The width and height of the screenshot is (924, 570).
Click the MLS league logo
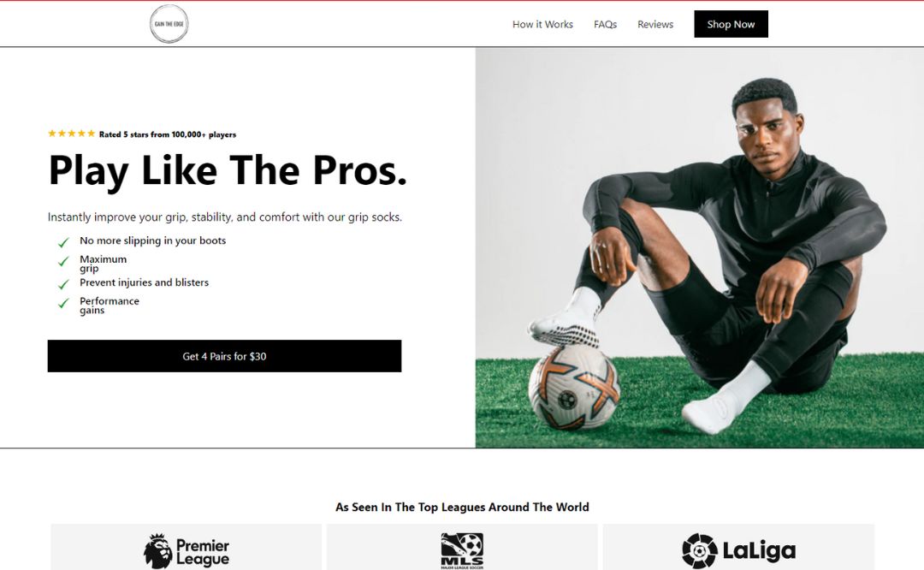(x=462, y=551)
